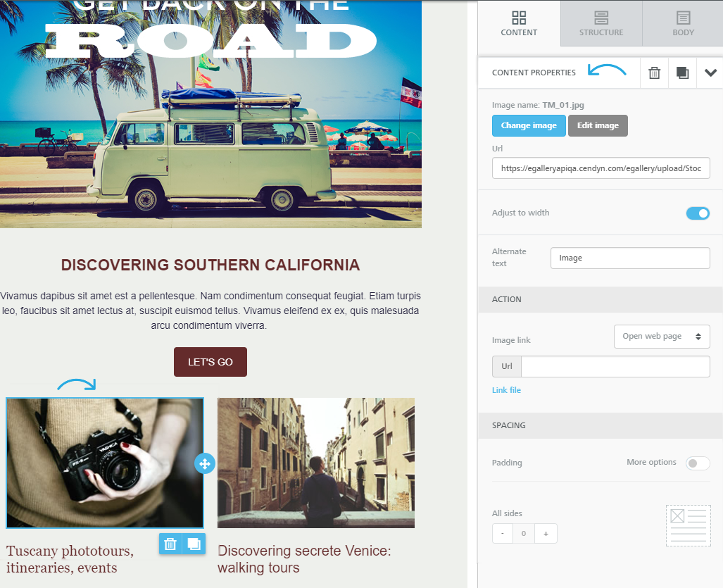
Task: Open the Body tab
Action: (683, 23)
